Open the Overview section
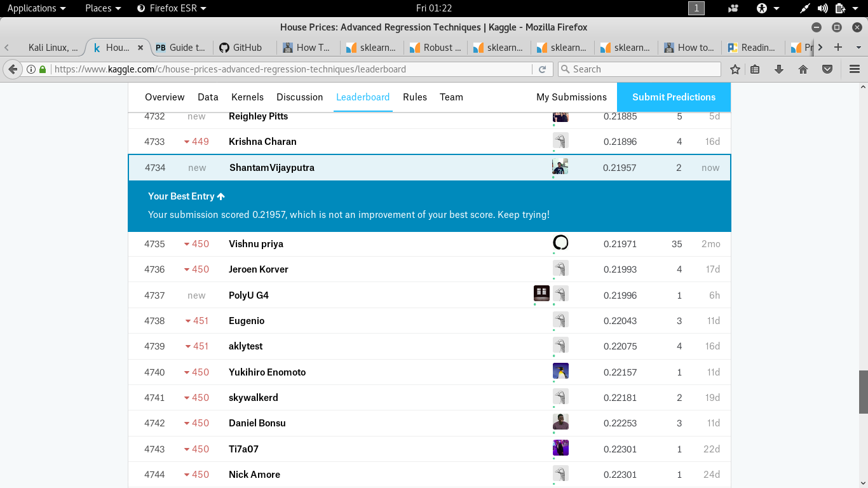The width and height of the screenshot is (868, 488). (165, 97)
